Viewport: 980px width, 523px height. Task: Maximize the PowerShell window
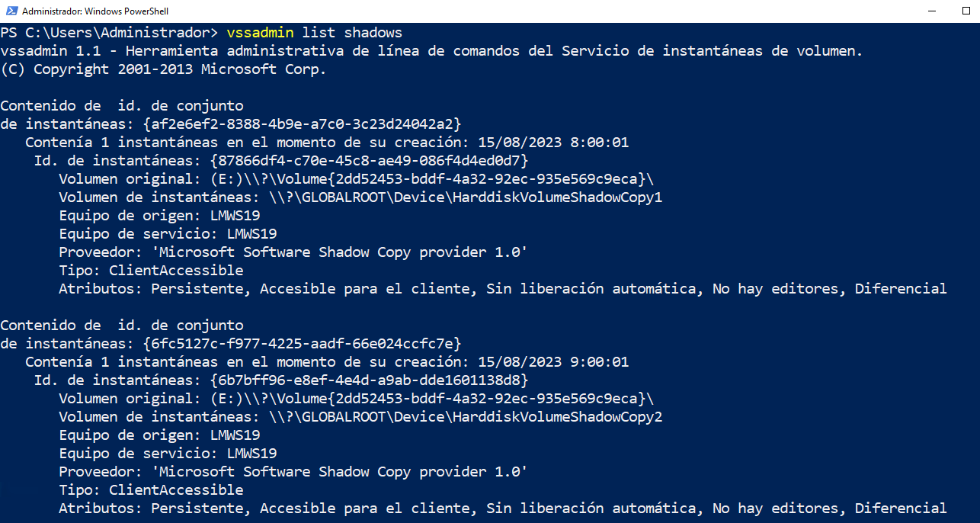[966, 11]
